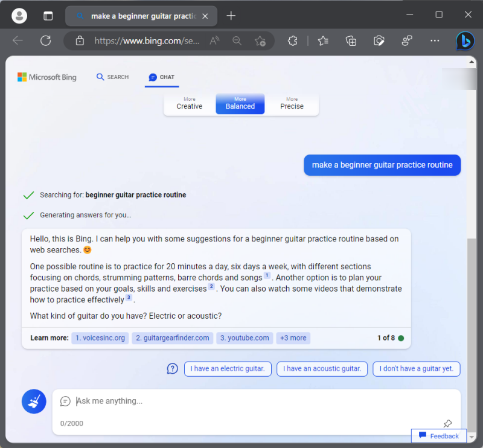The image size is (483, 448).
Task: Open the voicesinc.org citation link
Action: coord(100,338)
